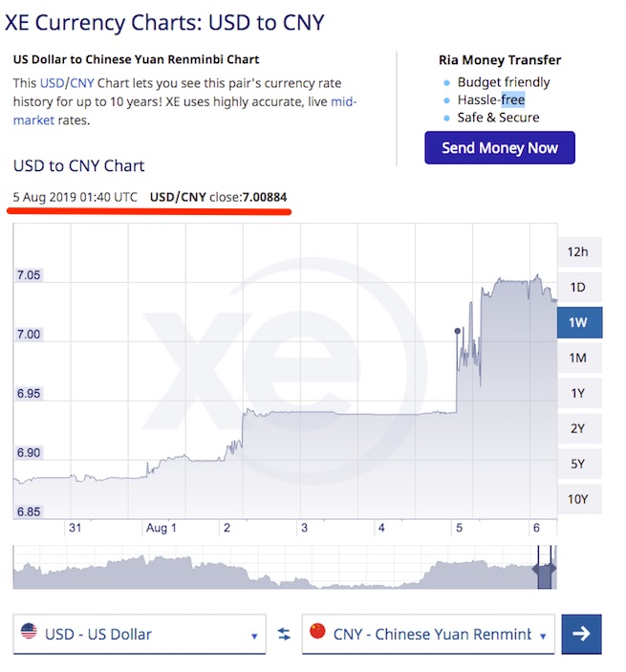Click the China flag icon

pyautogui.click(x=318, y=632)
